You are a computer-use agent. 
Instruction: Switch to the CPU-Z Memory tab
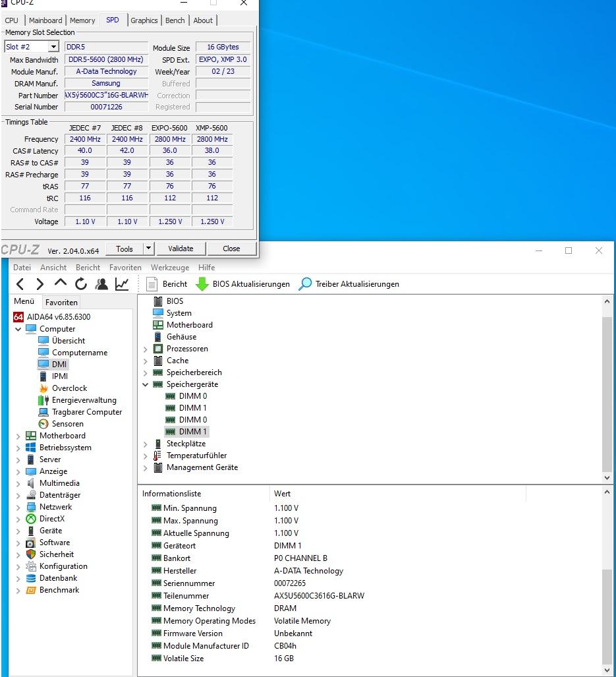coord(82,20)
